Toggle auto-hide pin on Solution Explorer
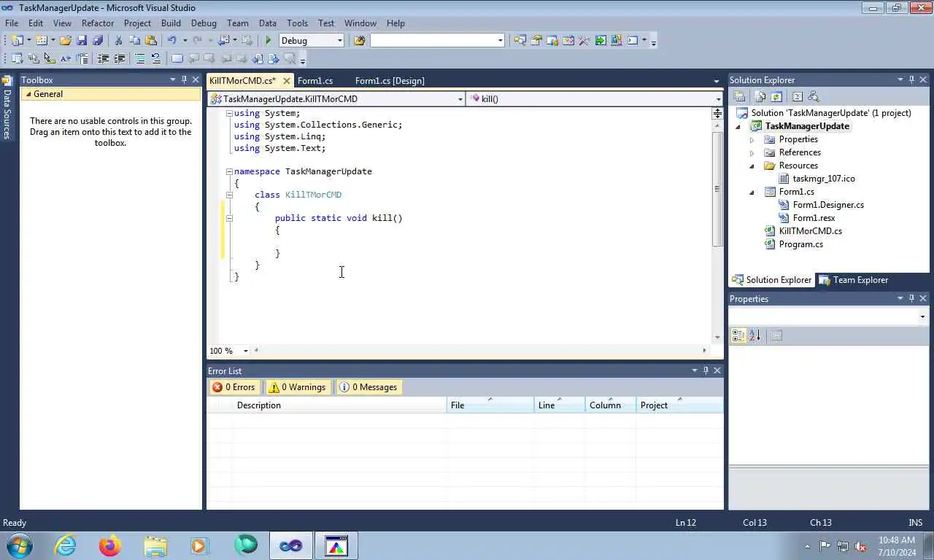934x560 pixels. [x=911, y=79]
